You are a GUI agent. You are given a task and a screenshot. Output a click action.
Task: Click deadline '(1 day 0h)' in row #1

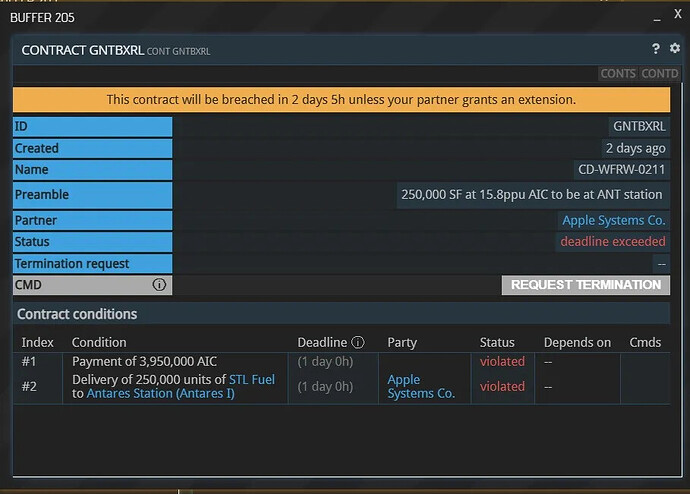click(x=325, y=362)
